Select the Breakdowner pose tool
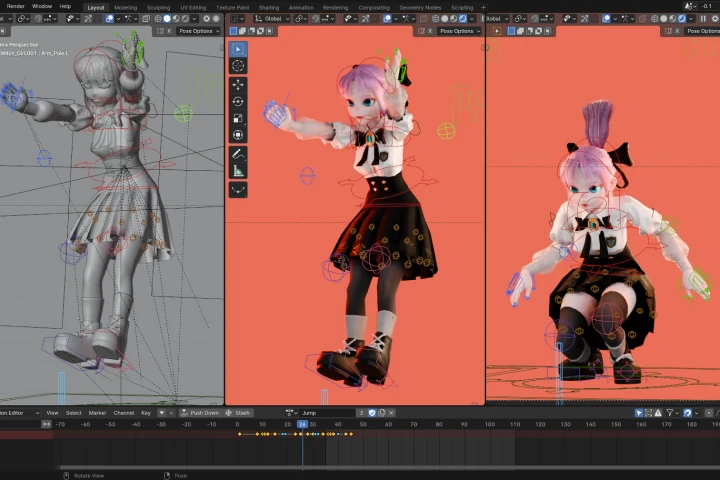720x480 pixels. pyautogui.click(x=238, y=190)
